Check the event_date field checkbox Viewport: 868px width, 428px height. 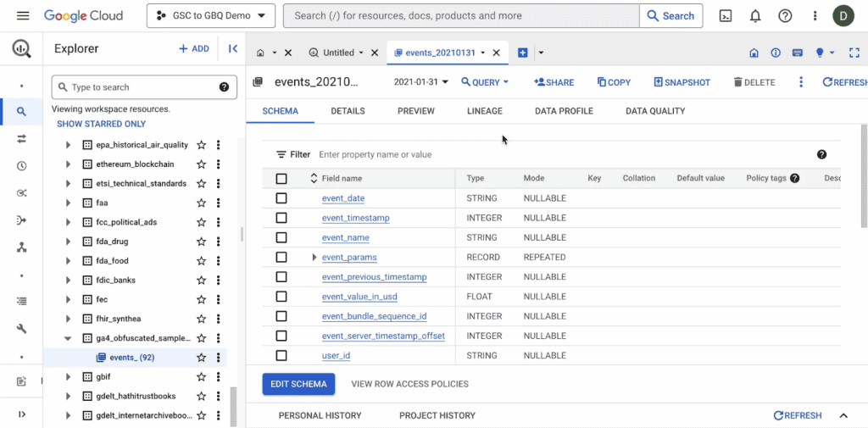click(281, 198)
